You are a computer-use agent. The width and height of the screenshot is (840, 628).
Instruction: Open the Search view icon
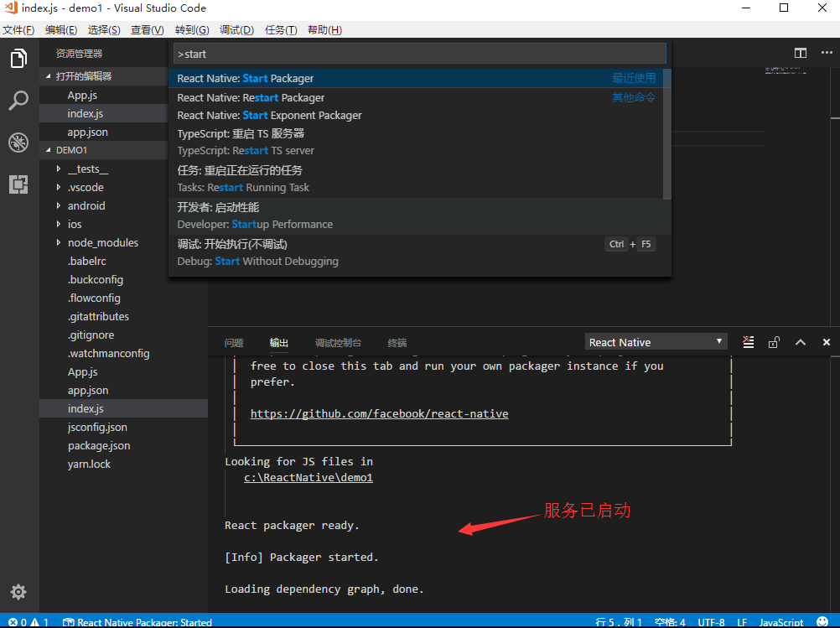coord(18,101)
